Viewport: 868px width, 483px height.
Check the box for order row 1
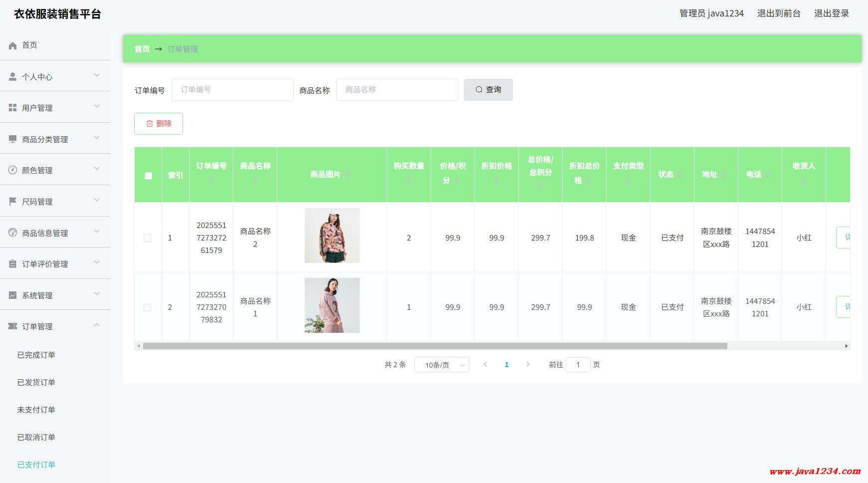tap(148, 238)
